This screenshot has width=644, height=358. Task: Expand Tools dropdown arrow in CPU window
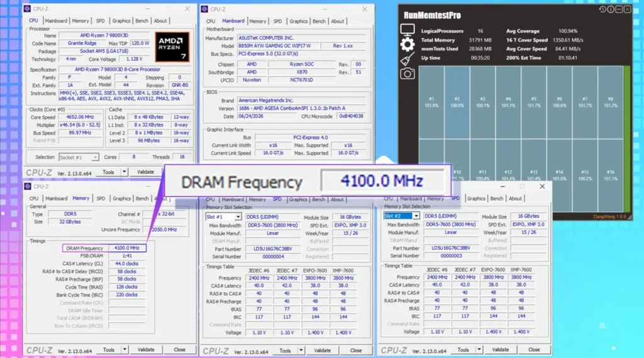point(124,172)
